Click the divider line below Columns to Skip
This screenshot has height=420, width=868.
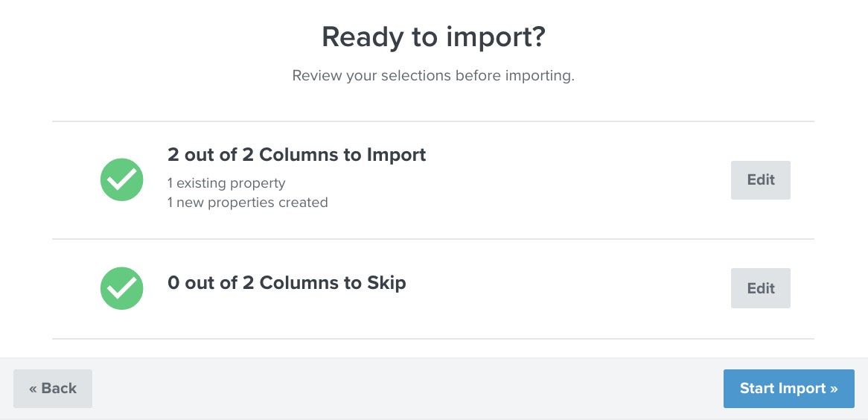pos(433,339)
